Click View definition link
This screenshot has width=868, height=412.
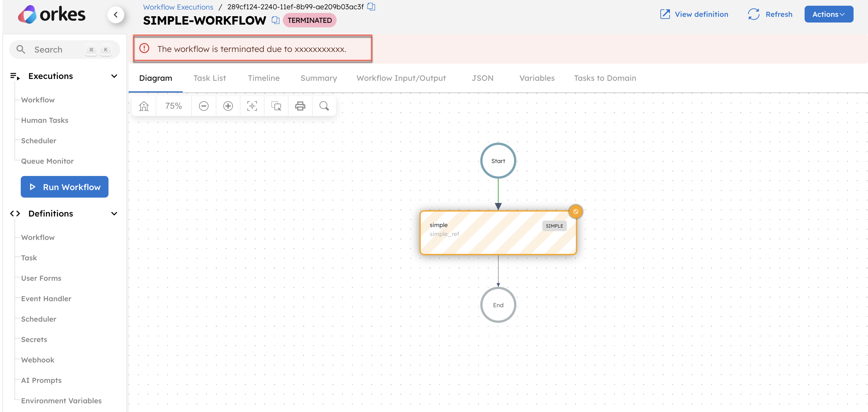tap(701, 14)
